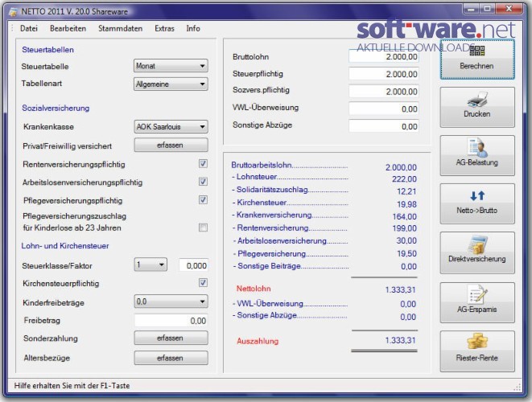Click erfassen for Privat/Freiwillig versichert
This screenshot has width=532, height=402.
171,145
